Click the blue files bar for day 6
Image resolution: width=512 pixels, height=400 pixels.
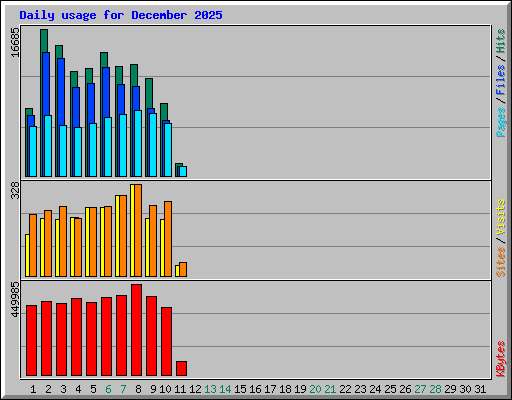(106, 92)
